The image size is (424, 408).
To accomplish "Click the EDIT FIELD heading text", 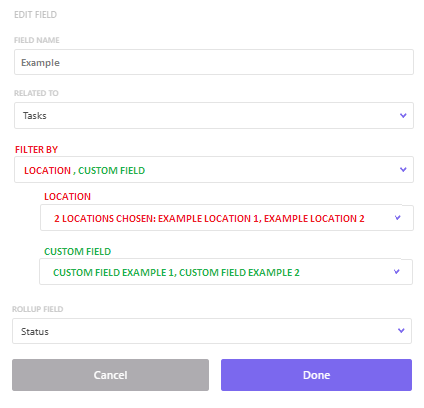I will (x=35, y=15).
